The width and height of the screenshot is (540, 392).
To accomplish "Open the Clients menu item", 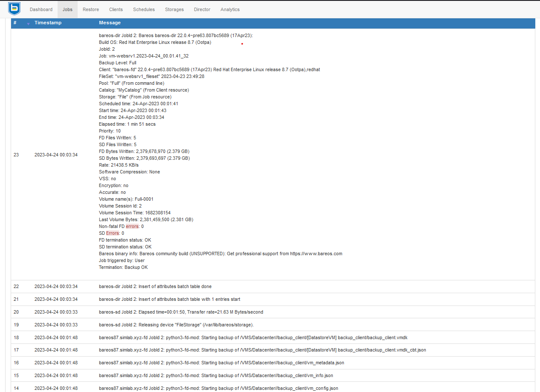I will coord(116,9).
